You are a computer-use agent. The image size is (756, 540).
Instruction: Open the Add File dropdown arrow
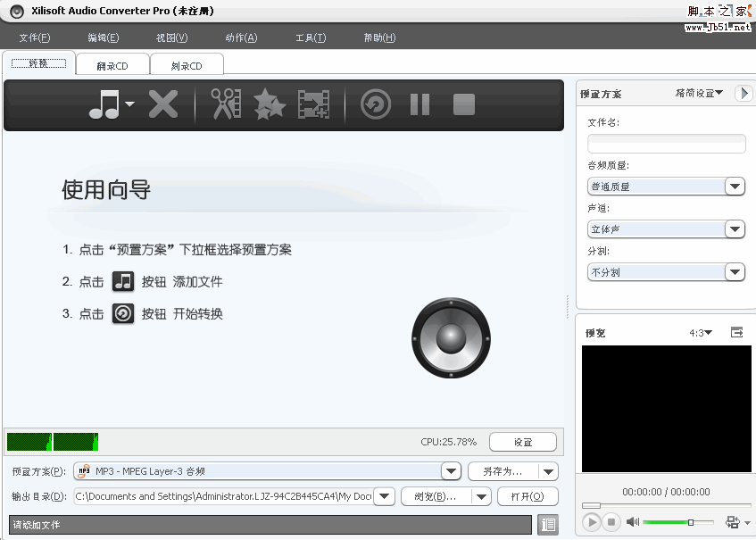129,104
